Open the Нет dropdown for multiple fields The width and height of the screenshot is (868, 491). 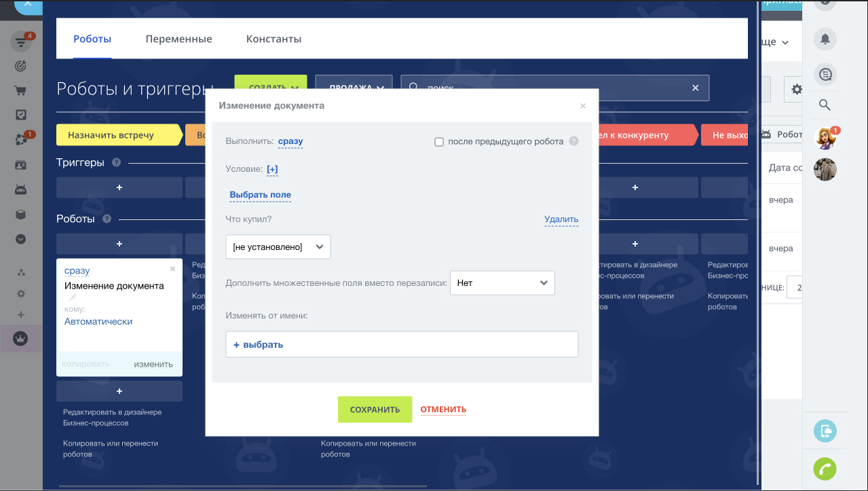[502, 283]
